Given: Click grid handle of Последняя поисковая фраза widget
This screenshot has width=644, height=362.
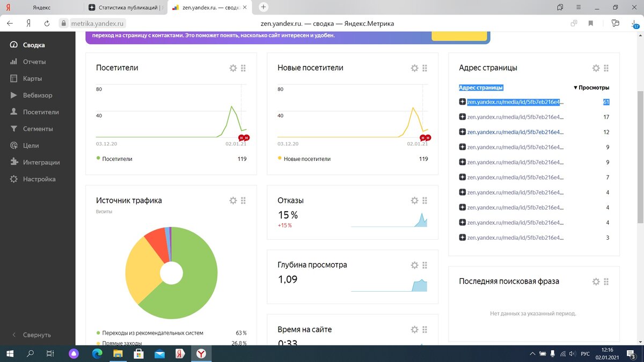Looking at the screenshot, I should [606, 281].
